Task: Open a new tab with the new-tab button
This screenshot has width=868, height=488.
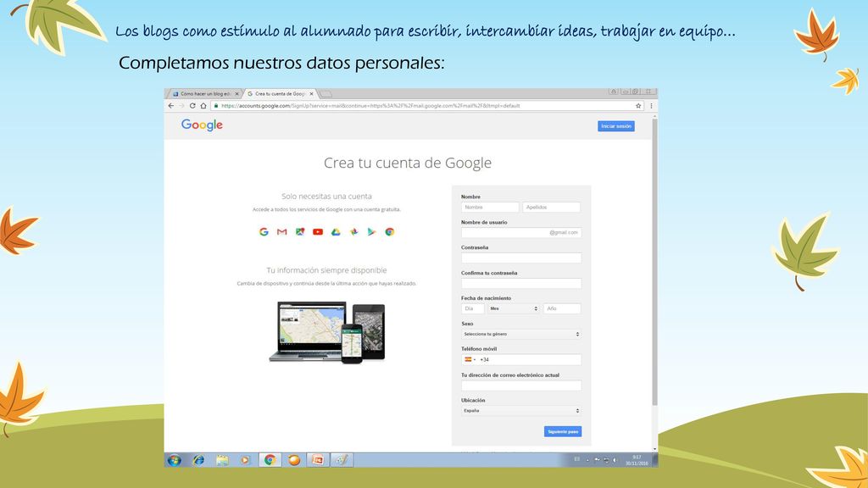Action: 326,94
